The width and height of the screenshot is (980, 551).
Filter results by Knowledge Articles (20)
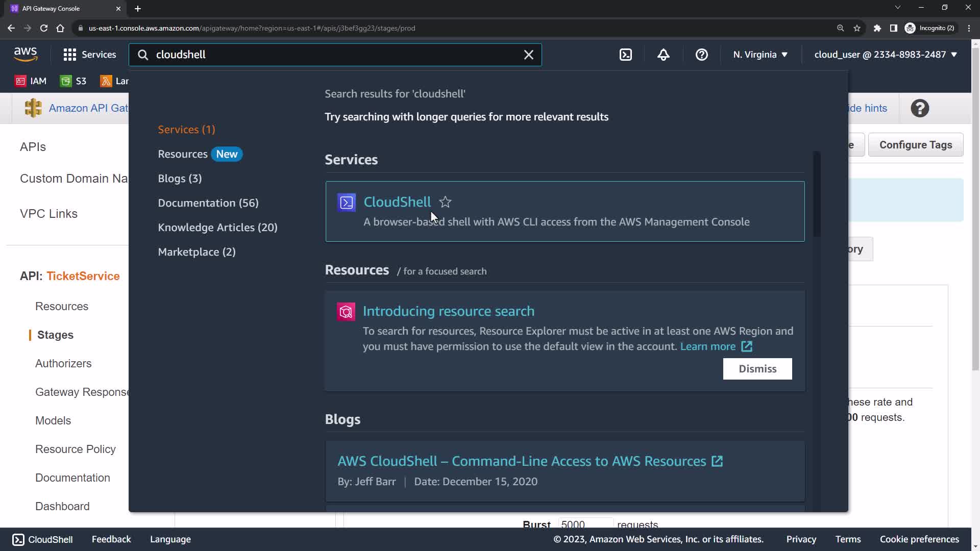point(217,228)
